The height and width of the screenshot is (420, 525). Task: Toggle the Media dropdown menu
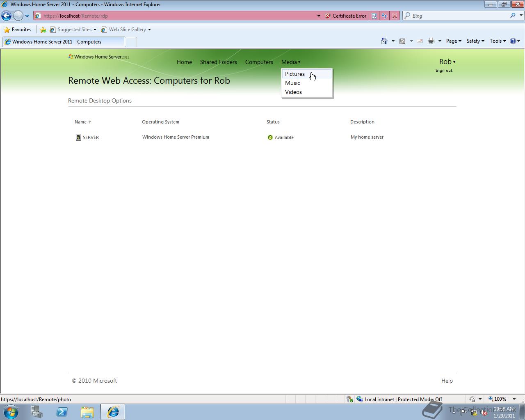point(291,62)
